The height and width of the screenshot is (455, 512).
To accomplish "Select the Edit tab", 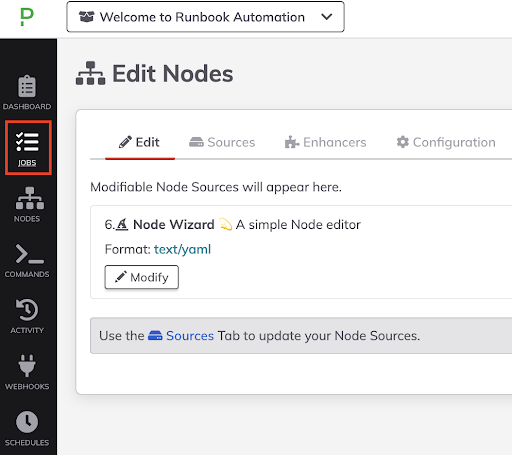I will (x=139, y=142).
